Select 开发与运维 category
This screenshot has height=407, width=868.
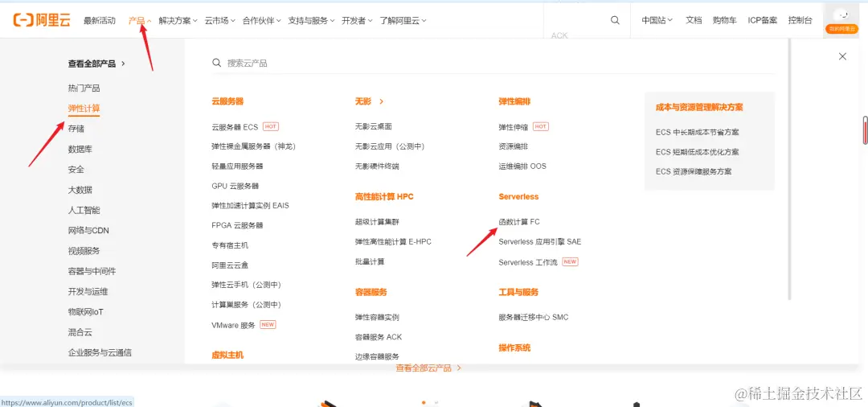[x=88, y=292]
